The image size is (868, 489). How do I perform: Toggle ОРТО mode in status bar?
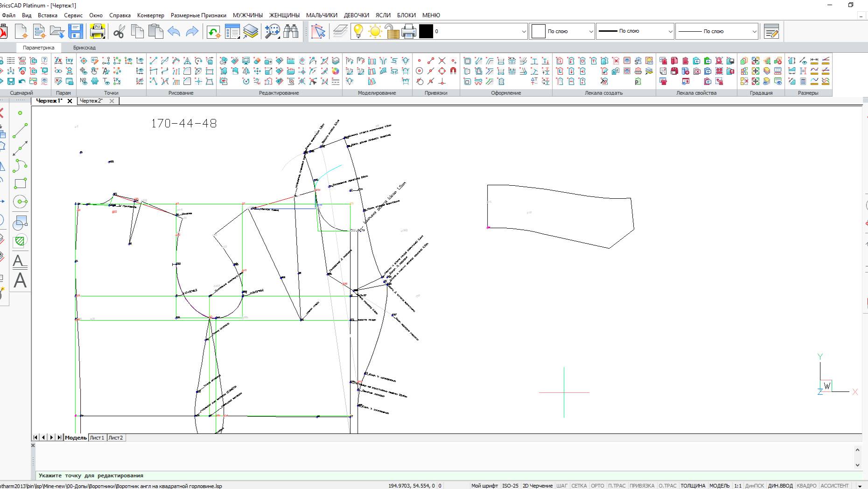[x=597, y=486]
